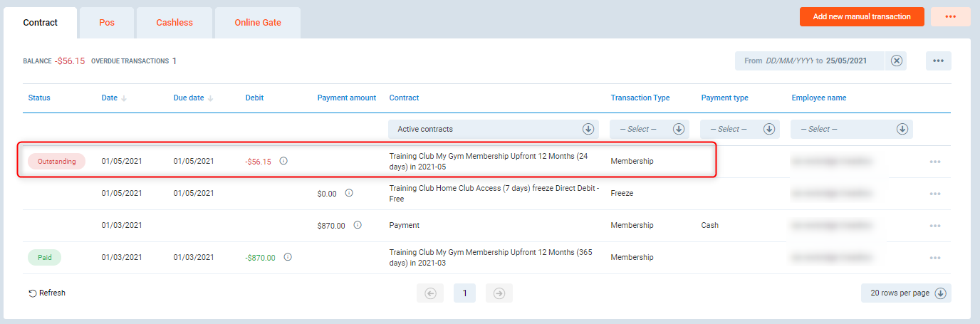Go to next page arrow
This screenshot has height=324, width=980.
[499, 293]
